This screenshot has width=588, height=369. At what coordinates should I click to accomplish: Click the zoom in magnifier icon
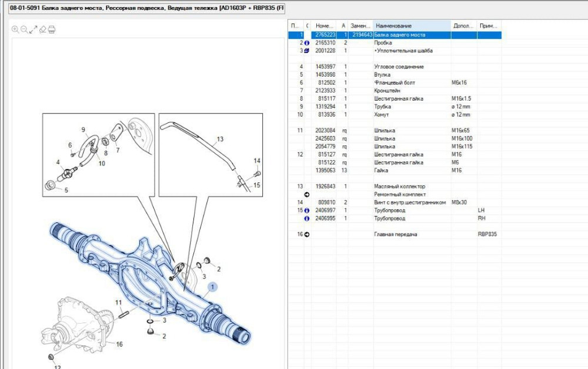[15, 29]
